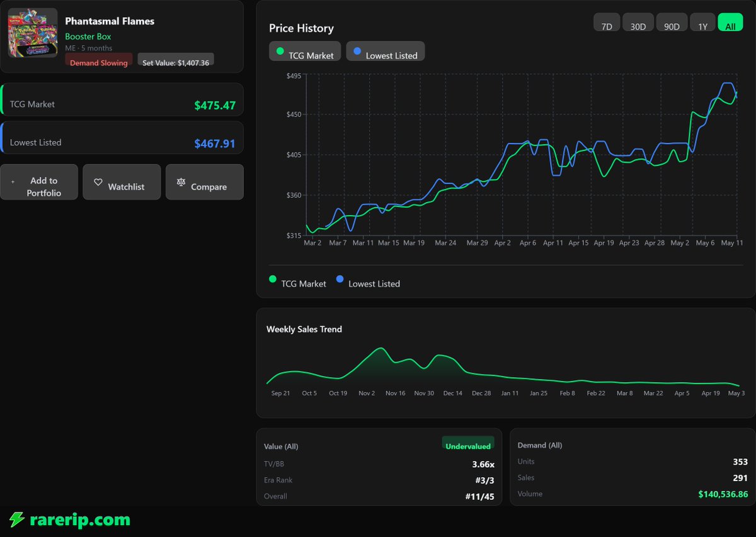Click the blue dot in Lowest Listed button
The height and width of the screenshot is (537, 756).
point(357,51)
